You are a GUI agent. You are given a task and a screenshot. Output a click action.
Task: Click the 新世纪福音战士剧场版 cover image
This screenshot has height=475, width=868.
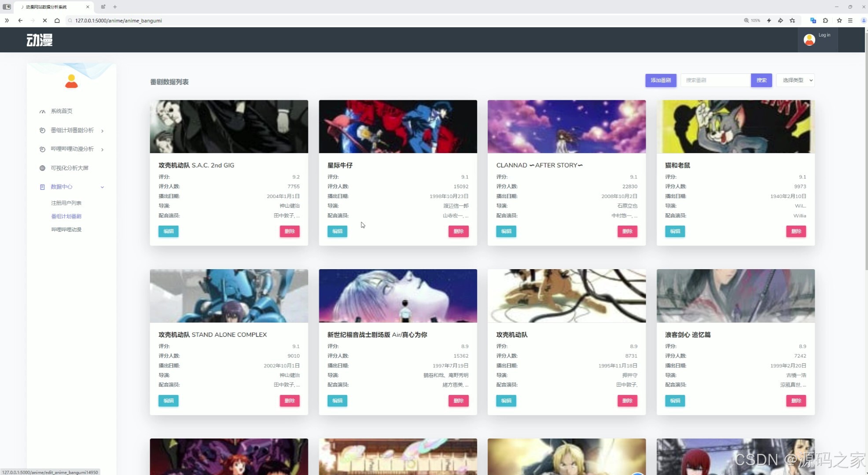pos(398,296)
